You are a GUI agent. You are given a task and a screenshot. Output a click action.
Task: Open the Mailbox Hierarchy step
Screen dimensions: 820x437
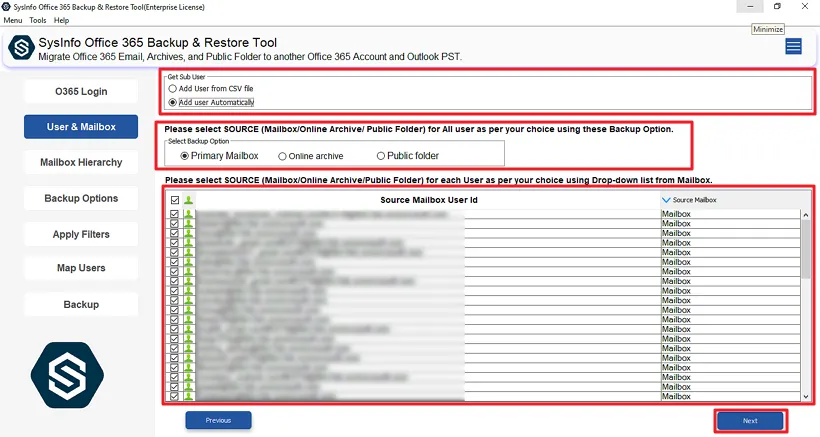(81, 162)
